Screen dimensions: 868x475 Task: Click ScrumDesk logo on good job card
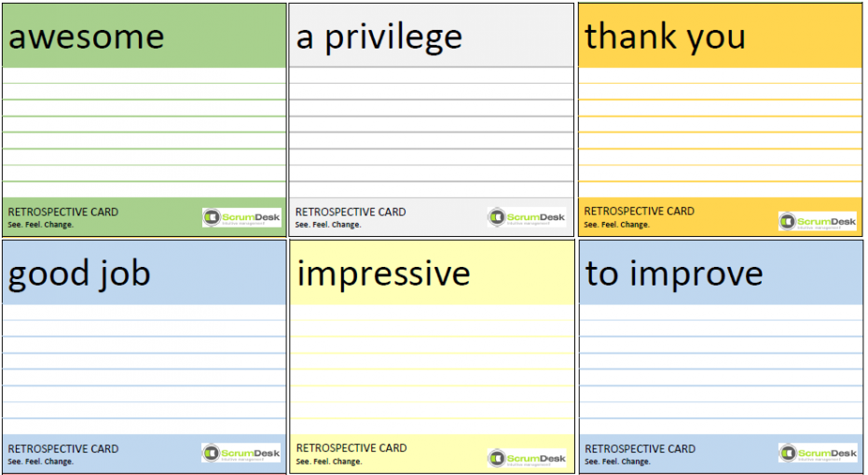[x=241, y=454]
